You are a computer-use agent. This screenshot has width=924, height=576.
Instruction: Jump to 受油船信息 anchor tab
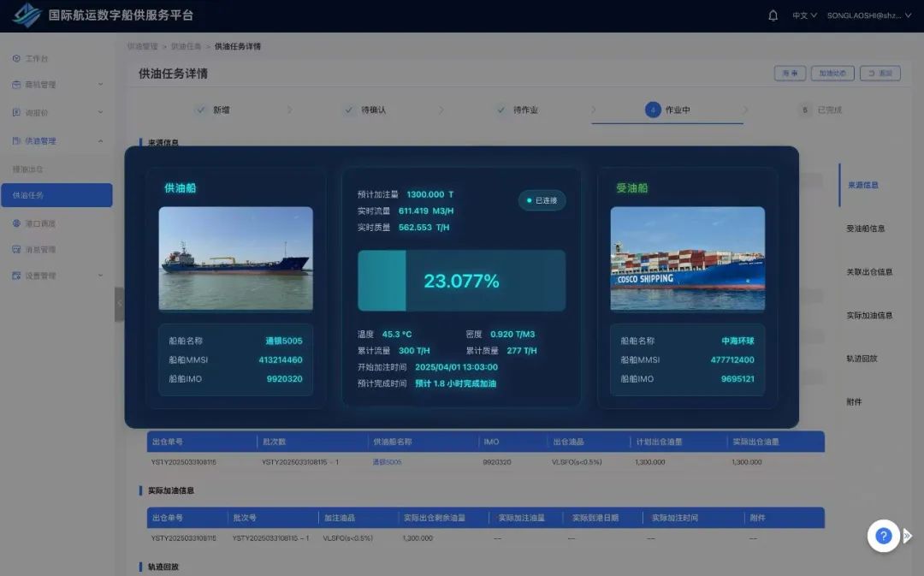865,229
